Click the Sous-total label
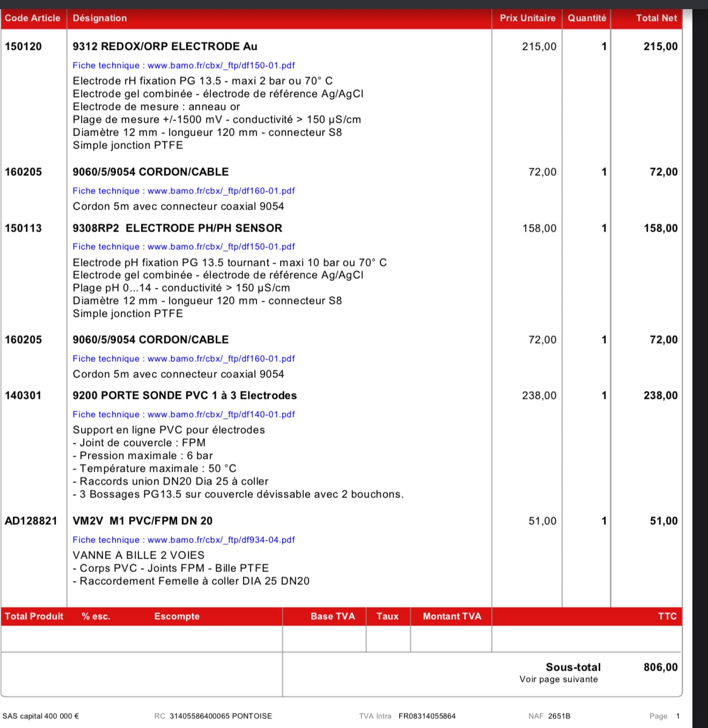 [573, 667]
